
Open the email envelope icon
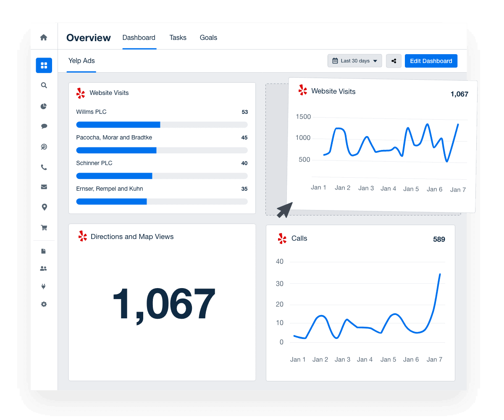[44, 186]
